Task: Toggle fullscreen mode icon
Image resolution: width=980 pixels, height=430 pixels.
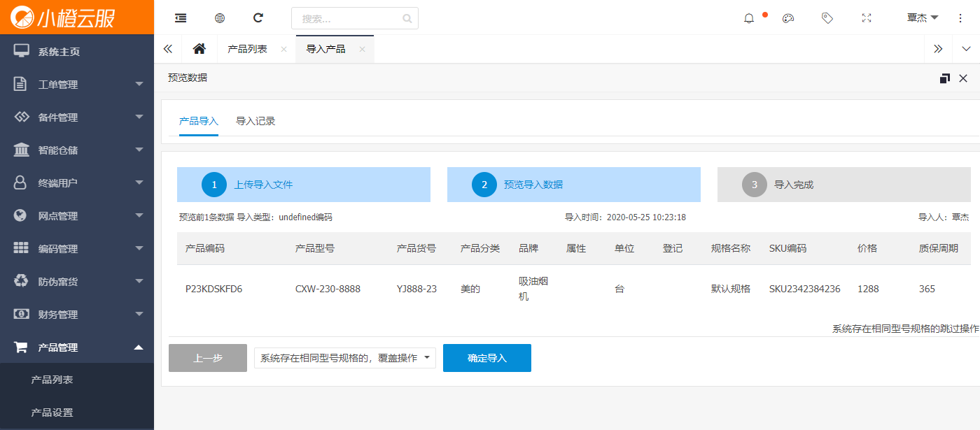Action: [867, 18]
